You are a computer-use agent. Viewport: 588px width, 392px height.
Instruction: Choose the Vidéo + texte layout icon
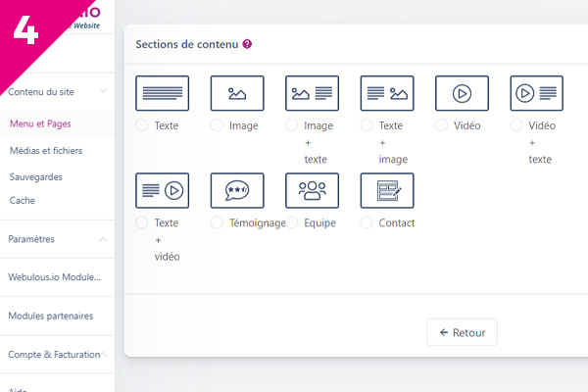point(536,93)
